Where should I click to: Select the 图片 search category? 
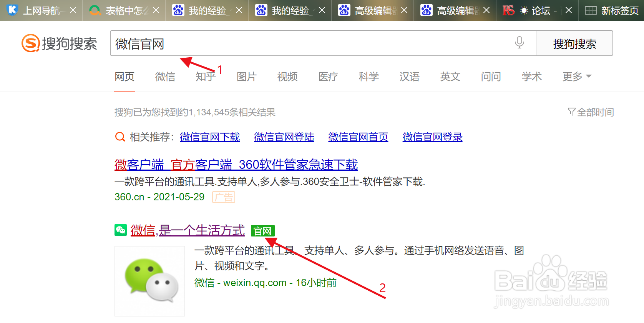point(246,77)
